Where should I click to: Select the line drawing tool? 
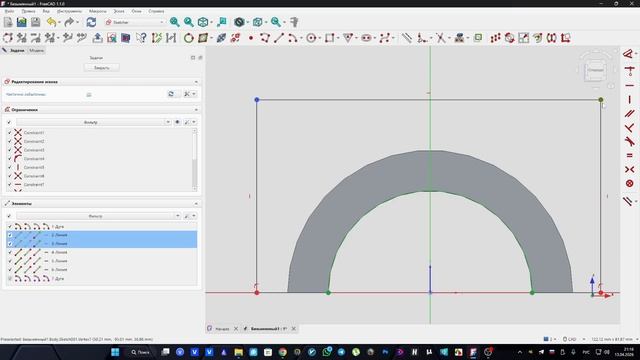(279, 38)
